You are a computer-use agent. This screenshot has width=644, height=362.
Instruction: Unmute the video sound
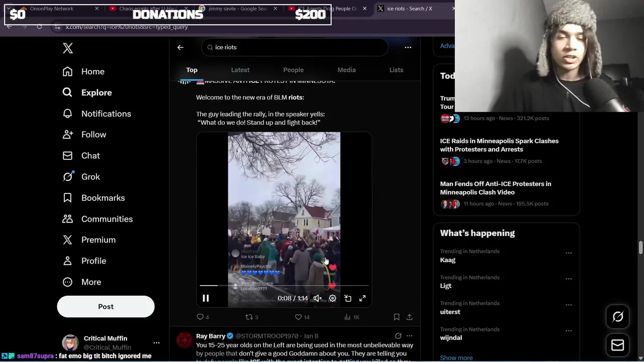point(317,299)
